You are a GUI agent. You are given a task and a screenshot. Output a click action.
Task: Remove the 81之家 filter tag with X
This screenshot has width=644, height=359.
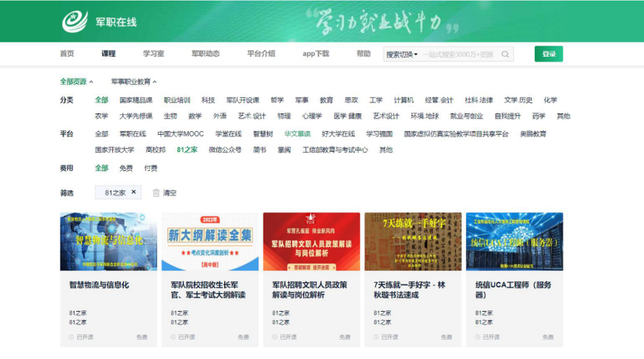coord(134,192)
